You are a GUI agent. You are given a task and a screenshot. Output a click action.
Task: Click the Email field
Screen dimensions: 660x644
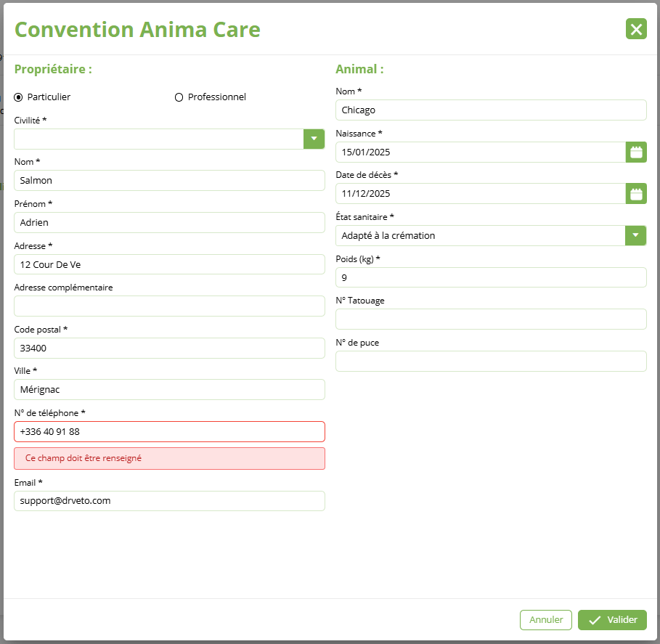point(169,501)
